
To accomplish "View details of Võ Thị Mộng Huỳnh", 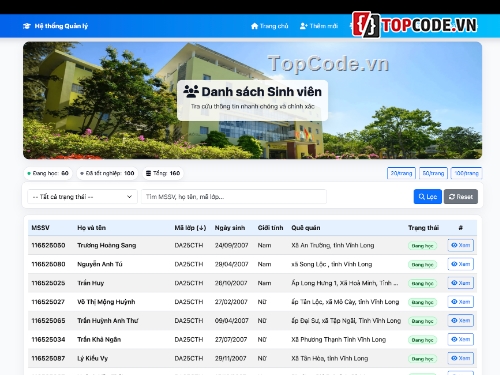I will [x=460, y=302].
